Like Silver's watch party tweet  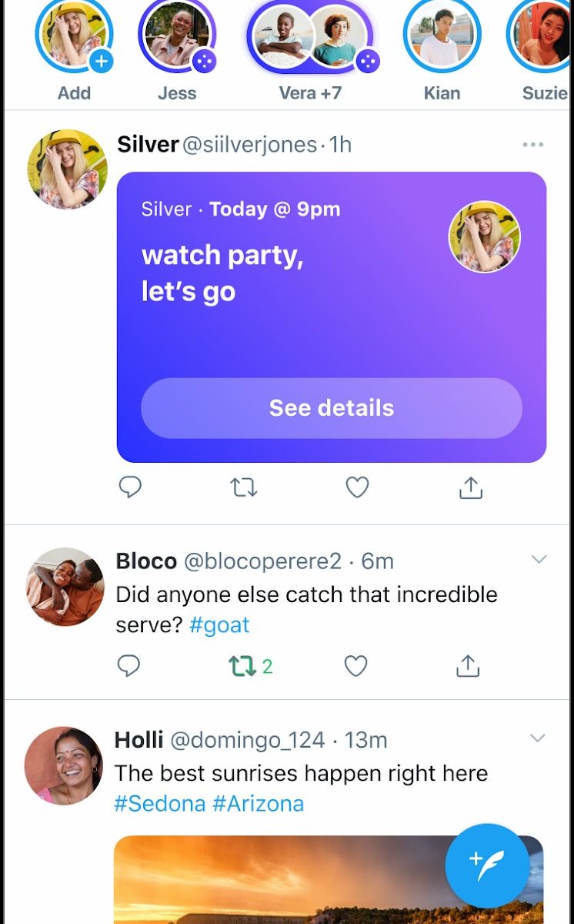357,487
